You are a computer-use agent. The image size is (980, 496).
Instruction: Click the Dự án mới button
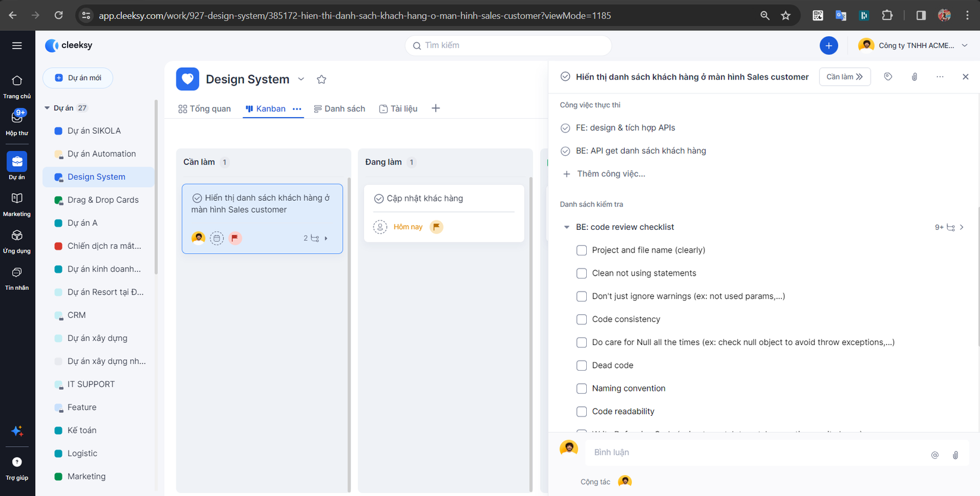coord(78,78)
